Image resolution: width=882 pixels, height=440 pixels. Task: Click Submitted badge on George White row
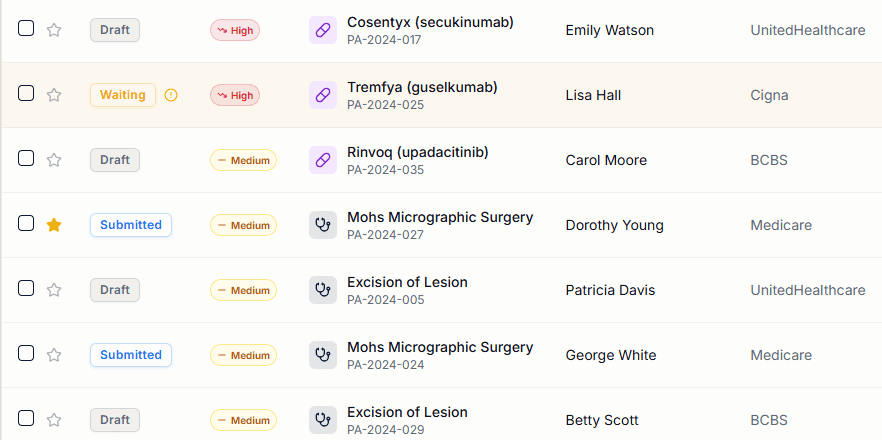130,355
